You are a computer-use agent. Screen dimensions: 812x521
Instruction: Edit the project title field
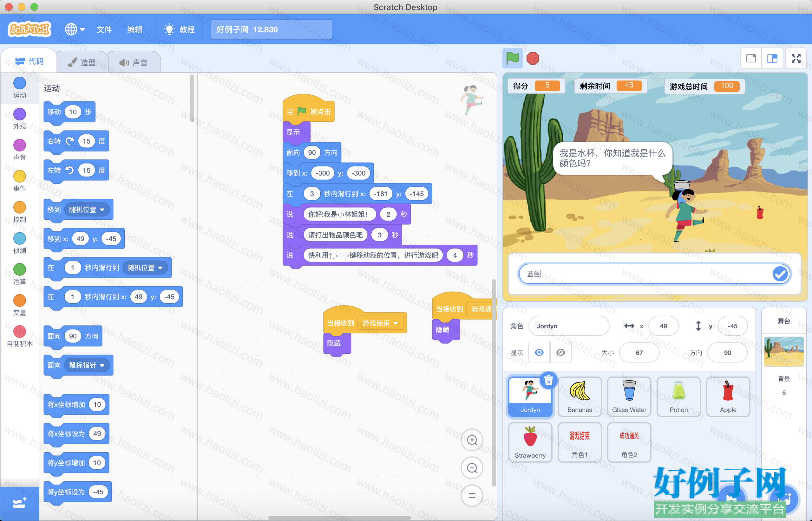271,29
